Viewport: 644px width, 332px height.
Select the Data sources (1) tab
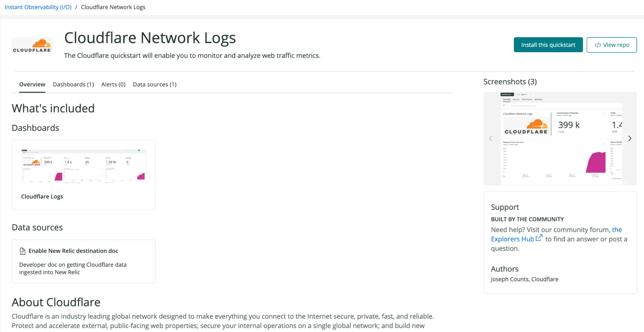(x=155, y=84)
